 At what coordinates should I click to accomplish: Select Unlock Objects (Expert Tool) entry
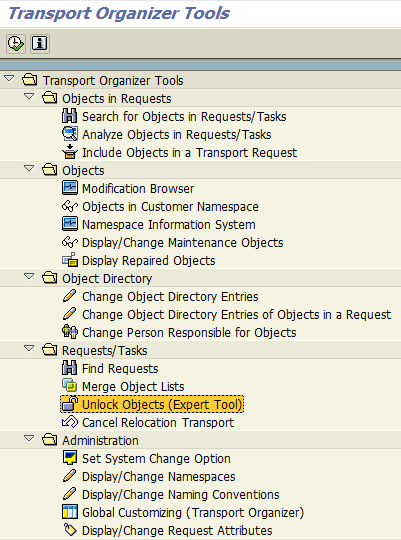(162, 405)
